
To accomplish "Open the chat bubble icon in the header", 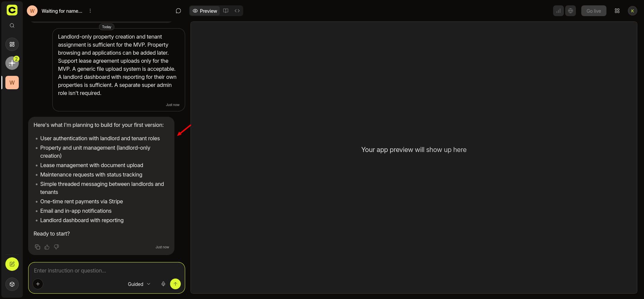I will click(178, 11).
